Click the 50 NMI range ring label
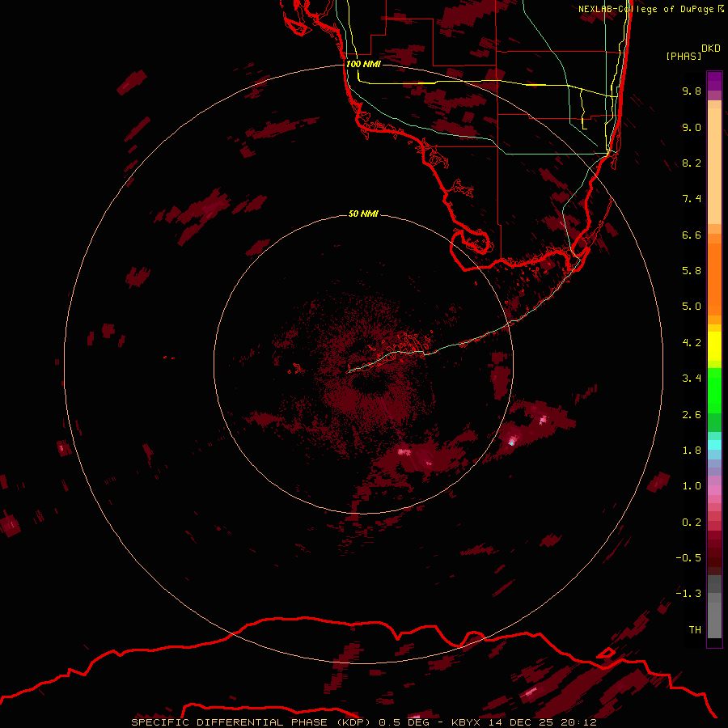Image resolution: width=728 pixels, height=728 pixels. [363, 214]
